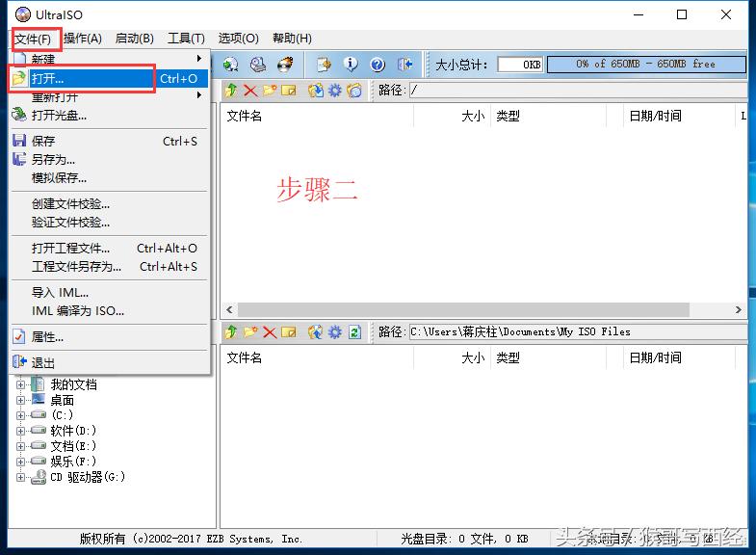Click the Convert image disc icon in toolbar
The image size is (756, 555).
[231, 65]
